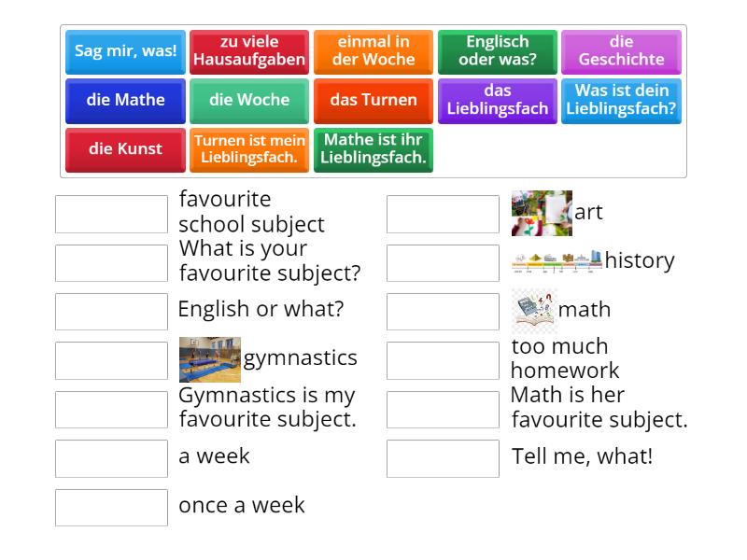Pick the 'zu viele Hausaufgaben' tile
Screen dimensions: 747x560
click(249, 52)
